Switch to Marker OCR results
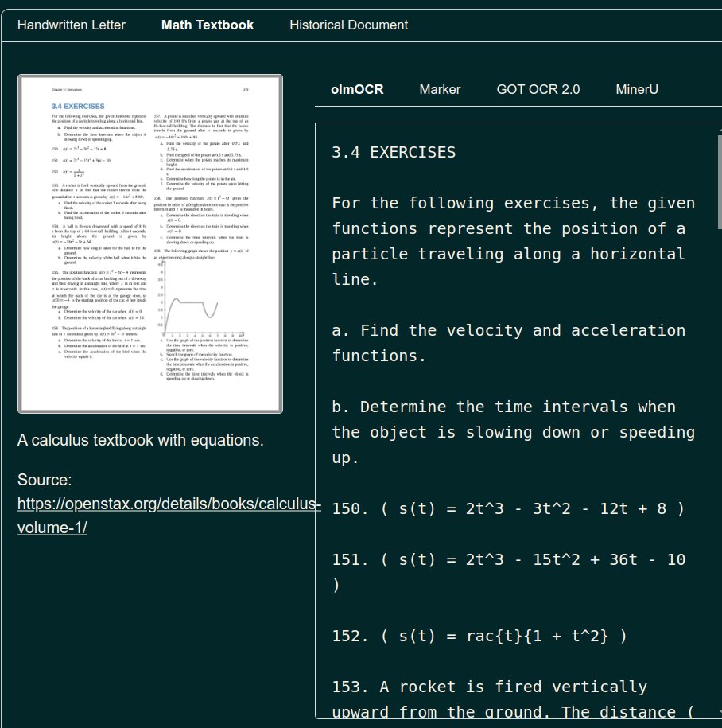Viewport: 722px width, 728px height. (440, 89)
